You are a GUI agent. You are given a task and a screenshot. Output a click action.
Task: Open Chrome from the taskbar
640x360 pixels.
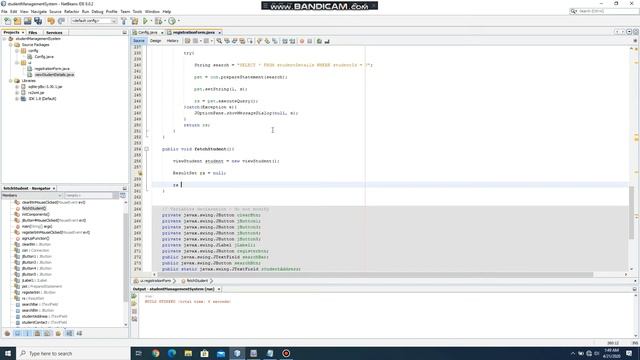[156, 353]
